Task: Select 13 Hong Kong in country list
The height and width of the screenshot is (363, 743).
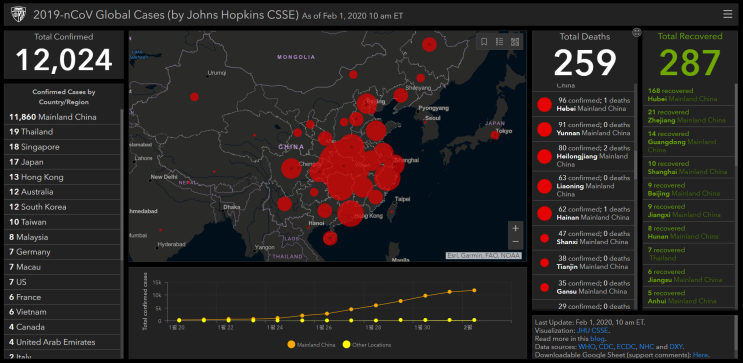Action: tap(63, 177)
